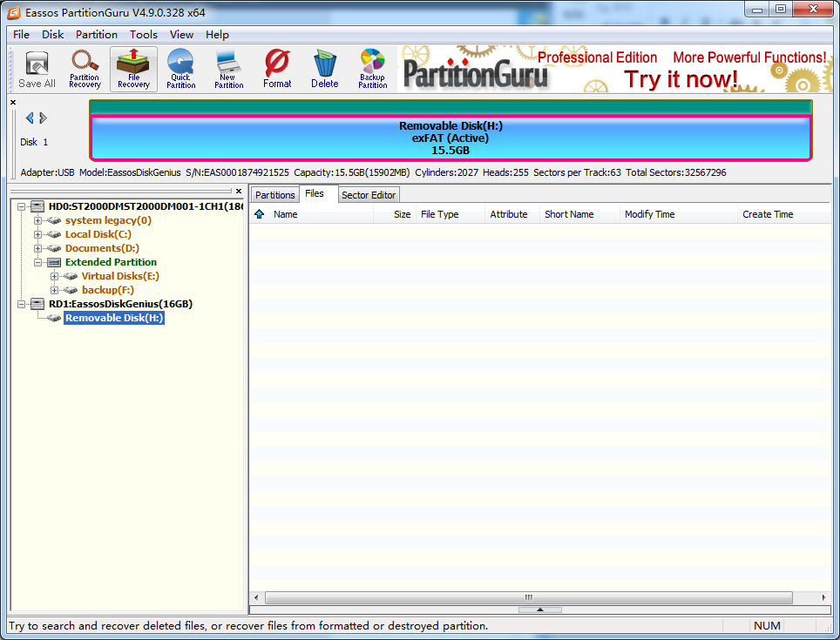Viewport: 840px width, 640px height.
Task: Sort by the Attribute column header
Action: pos(512,214)
